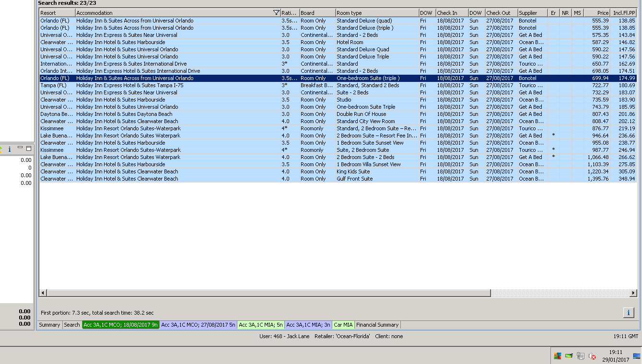This screenshot has height=364, width=642.
Task: Select the Standard Deluxe Triple row
Action: (338, 57)
